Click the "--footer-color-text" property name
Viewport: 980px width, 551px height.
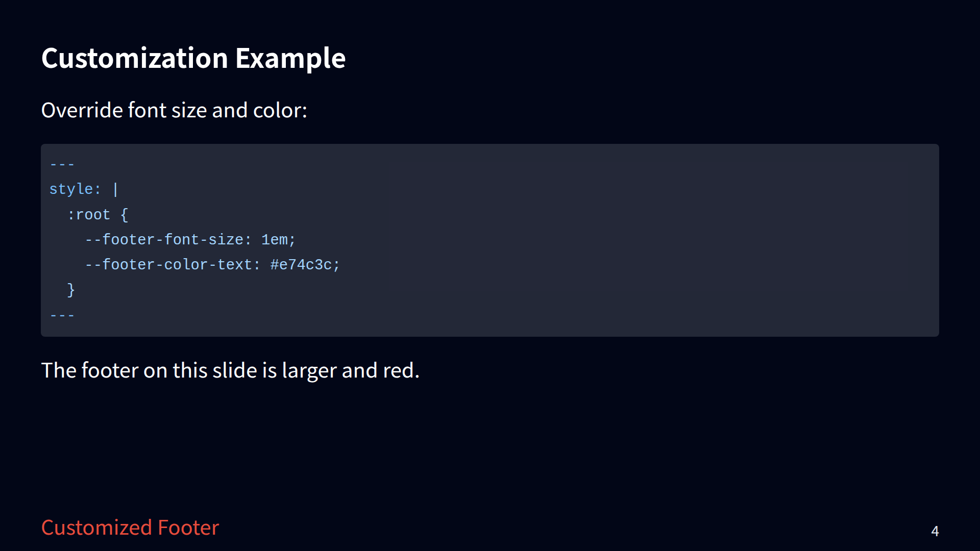pyautogui.click(x=173, y=265)
